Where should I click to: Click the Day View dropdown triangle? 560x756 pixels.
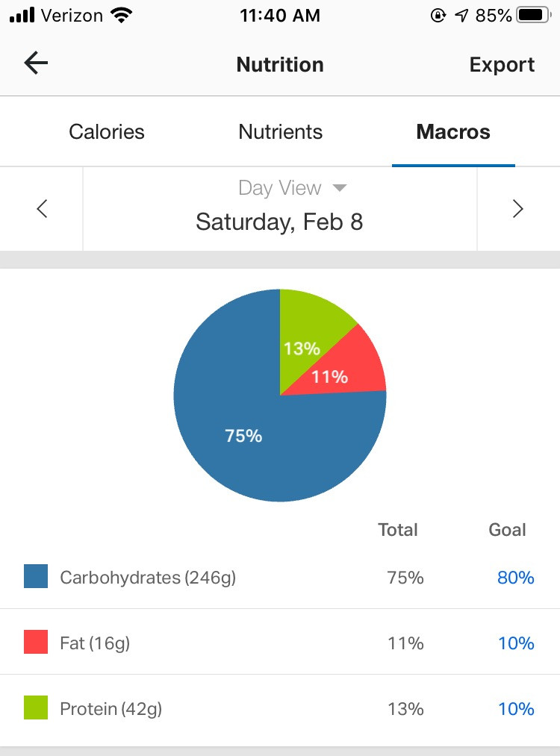coord(340,188)
